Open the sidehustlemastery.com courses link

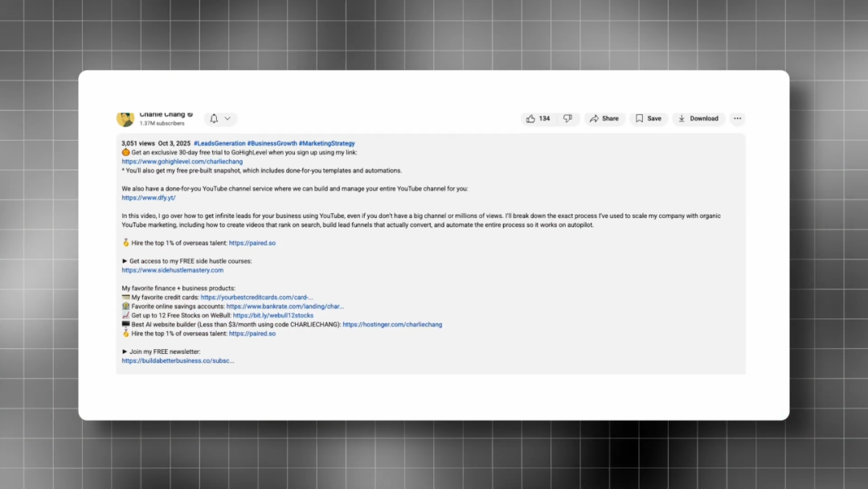pyautogui.click(x=173, y=270)
